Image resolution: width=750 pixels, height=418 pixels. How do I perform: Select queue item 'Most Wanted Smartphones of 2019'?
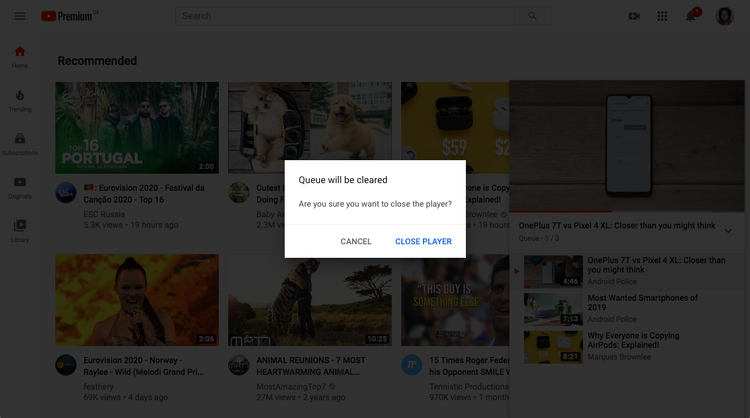627,308
